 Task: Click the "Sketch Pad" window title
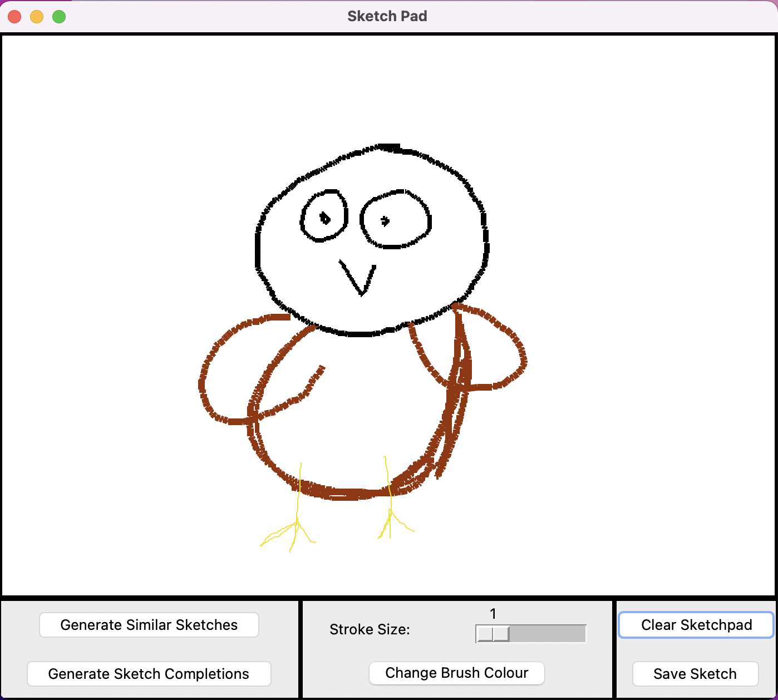tap(387, 16)
